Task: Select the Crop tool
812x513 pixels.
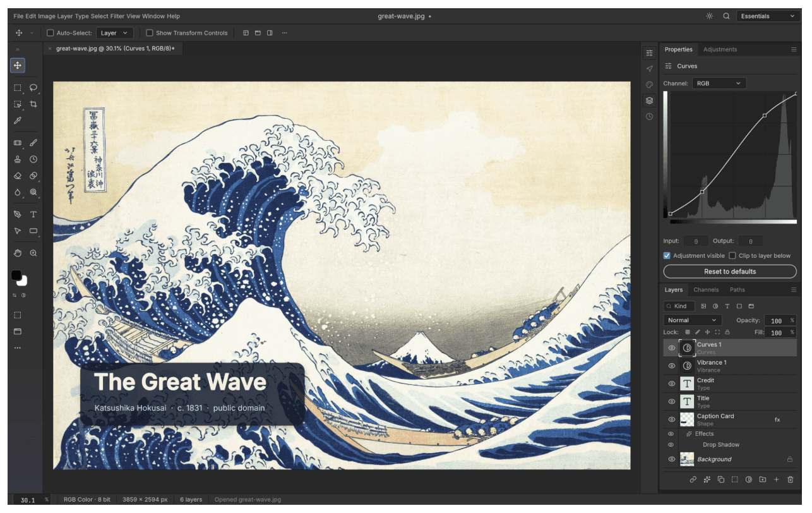Action: click(x=33, y=104)
